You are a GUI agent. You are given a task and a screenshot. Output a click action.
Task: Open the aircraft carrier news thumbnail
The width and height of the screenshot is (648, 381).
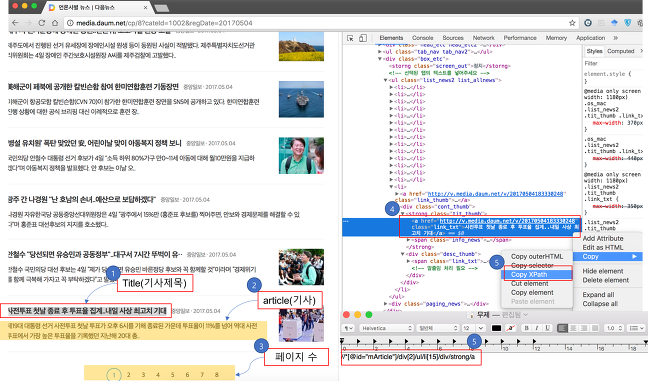(x=301, y=99)
